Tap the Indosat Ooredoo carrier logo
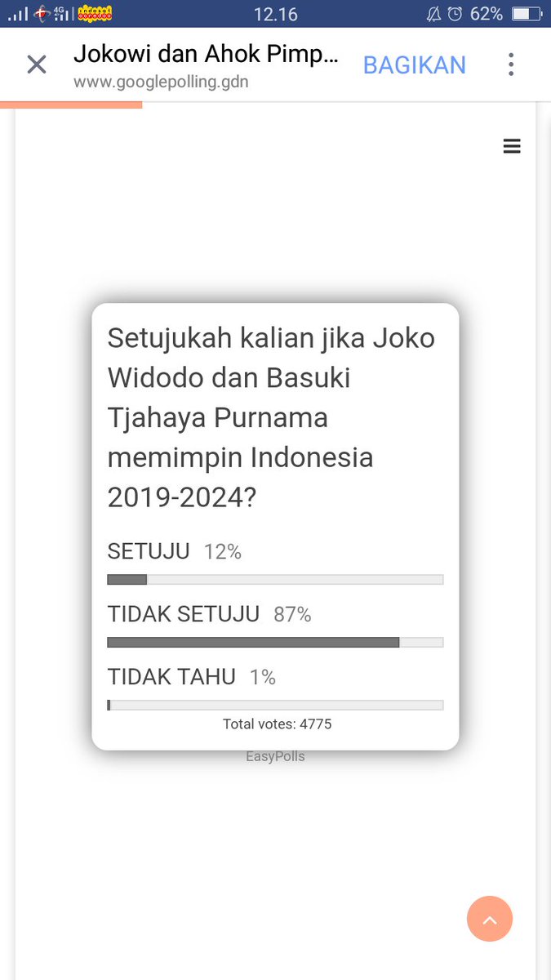This screenshot has width=551, height=980. point(94,14)
